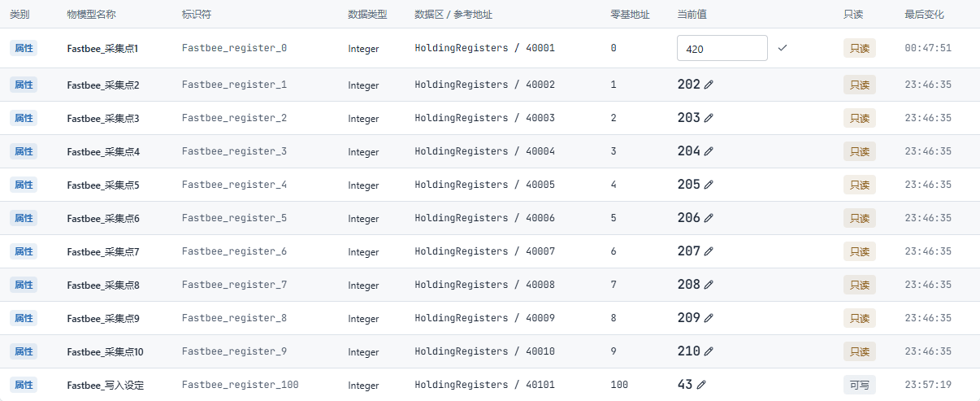
Task: Click identifier Fastbee_register_100
Action: [241, 385]
